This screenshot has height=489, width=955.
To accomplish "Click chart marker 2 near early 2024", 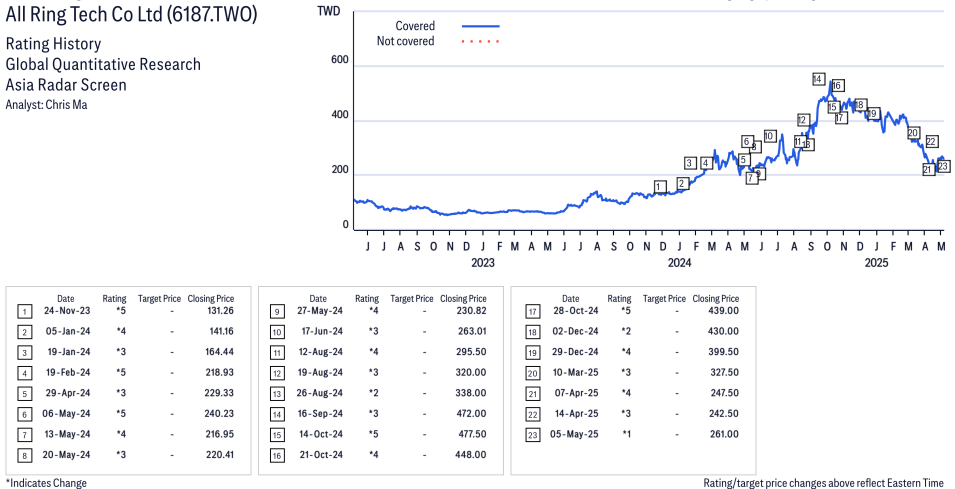I will (682, 183).
